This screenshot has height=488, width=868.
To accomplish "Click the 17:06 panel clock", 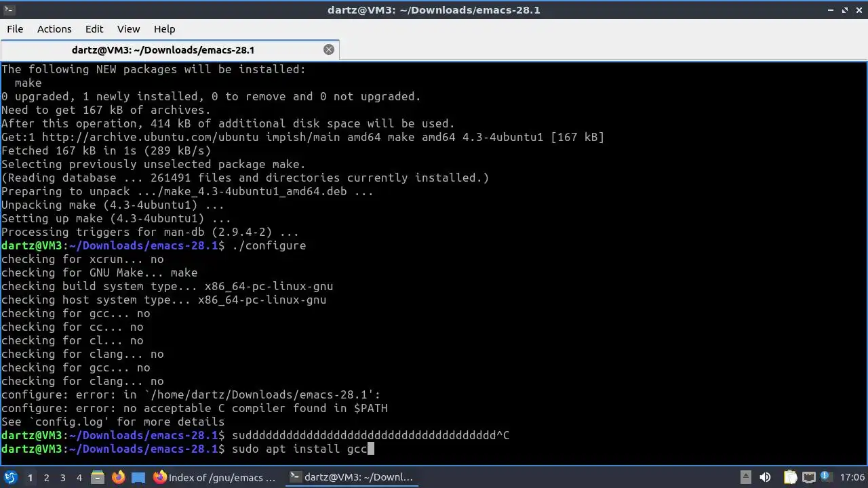I will [x=852, y=477].
